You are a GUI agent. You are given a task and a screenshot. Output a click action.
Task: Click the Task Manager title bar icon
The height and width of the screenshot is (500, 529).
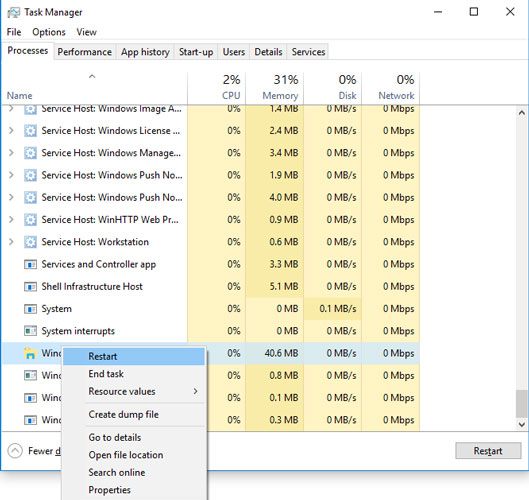(13, 12)
